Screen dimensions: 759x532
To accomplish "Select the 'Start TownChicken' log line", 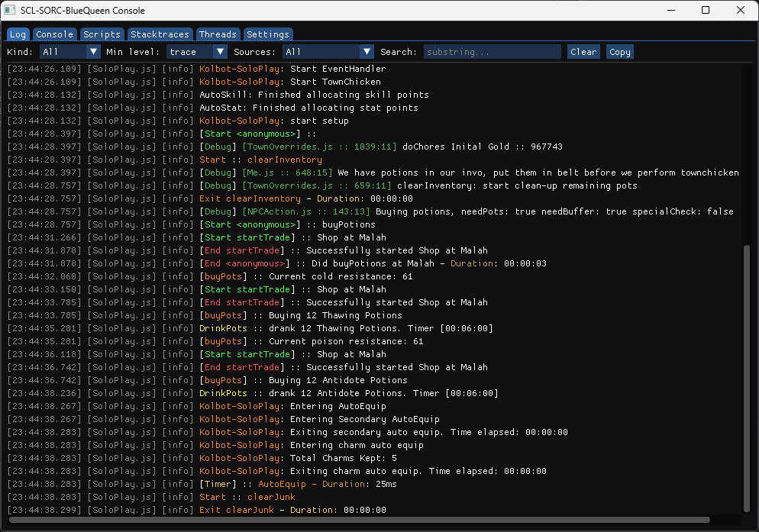I will coord(194,82).
